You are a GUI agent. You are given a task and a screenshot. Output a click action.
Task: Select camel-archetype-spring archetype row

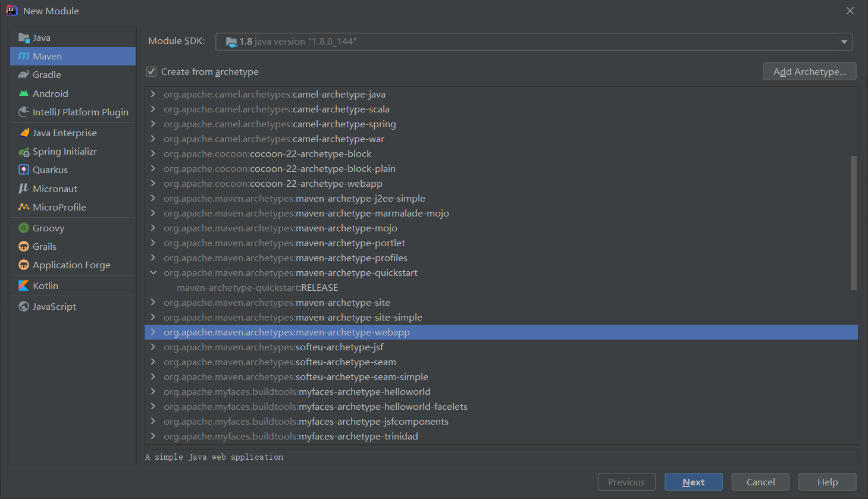click(501, 124)
